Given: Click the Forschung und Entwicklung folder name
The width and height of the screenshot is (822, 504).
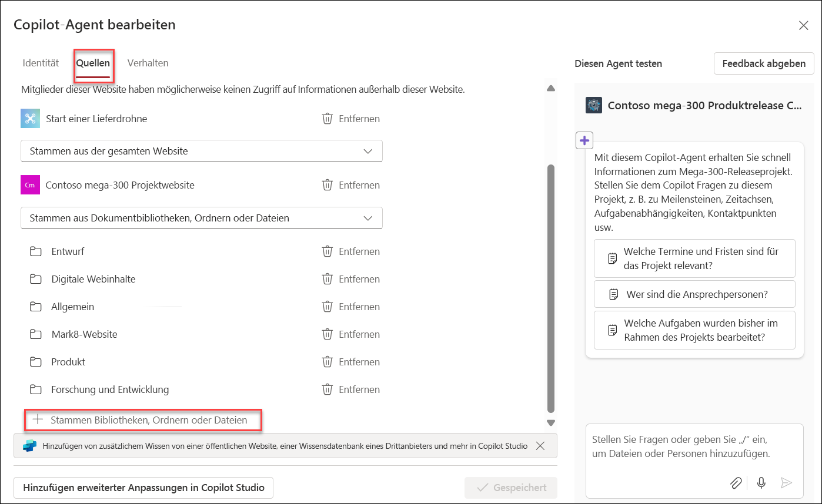Looking at the screenshot, I should point(110,389).
